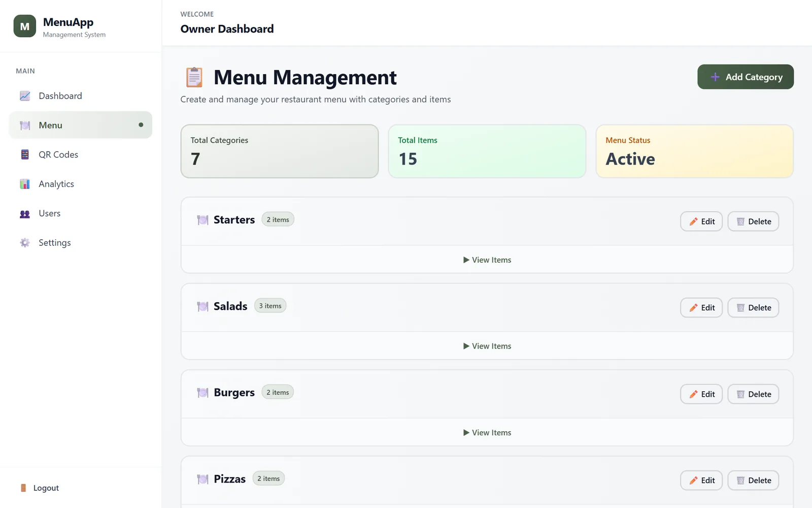Click the Analytics bar chart icon
This screenshot has height=508, width=812.
tap(25, 184)
